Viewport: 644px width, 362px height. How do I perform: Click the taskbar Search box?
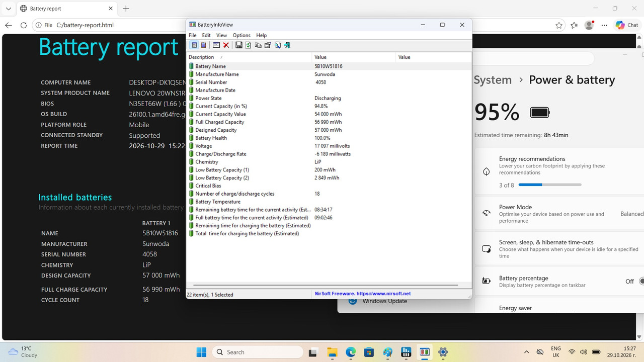coord(258,352)
